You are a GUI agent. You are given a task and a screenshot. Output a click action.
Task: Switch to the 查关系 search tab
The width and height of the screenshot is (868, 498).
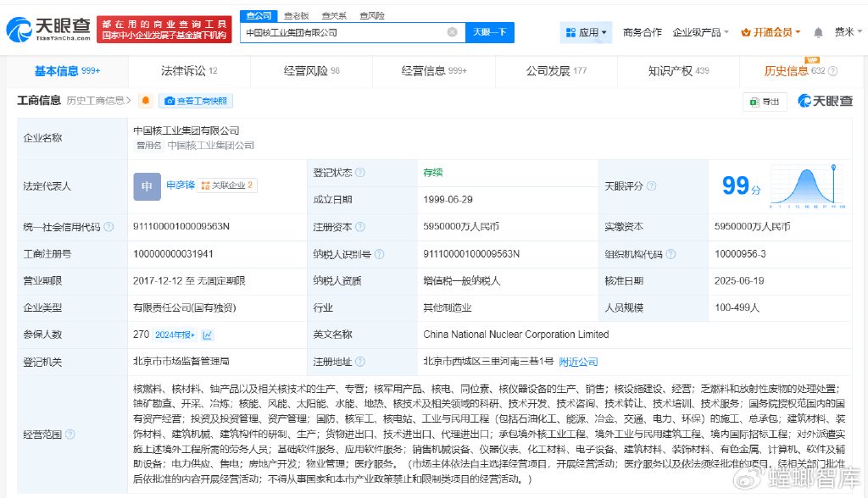coord(334,15)
